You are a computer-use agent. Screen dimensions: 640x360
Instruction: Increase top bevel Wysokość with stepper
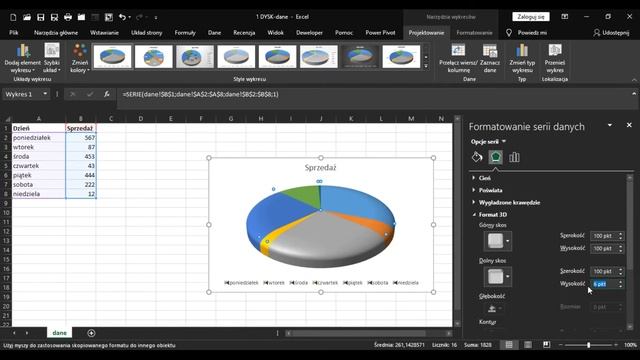620,246
